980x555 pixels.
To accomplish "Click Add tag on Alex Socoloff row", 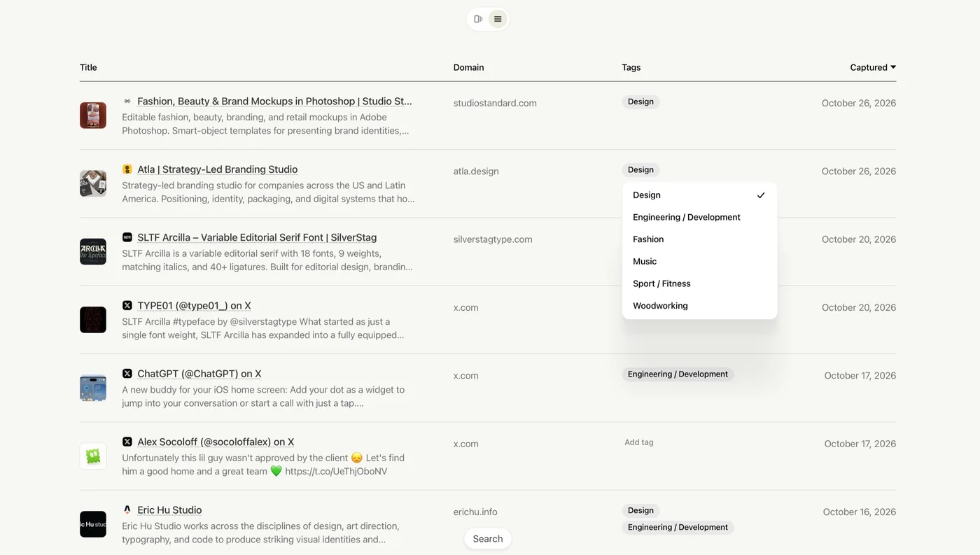I will 639,442.
